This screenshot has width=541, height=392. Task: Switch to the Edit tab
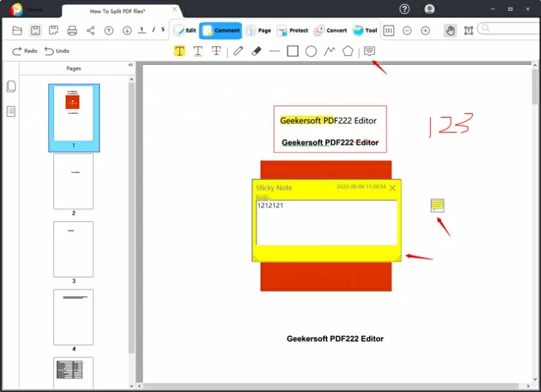pos(184,30)
